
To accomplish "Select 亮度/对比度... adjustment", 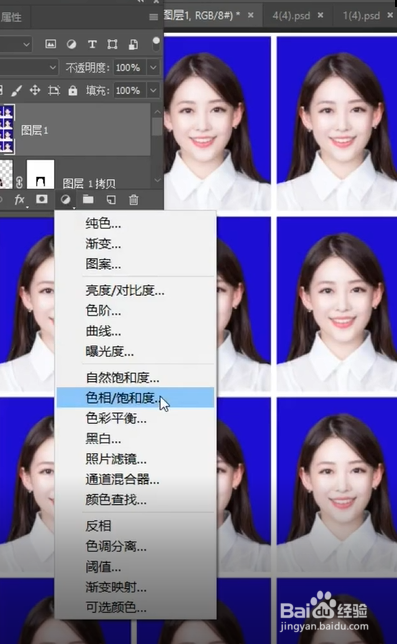I will [135, 291].
